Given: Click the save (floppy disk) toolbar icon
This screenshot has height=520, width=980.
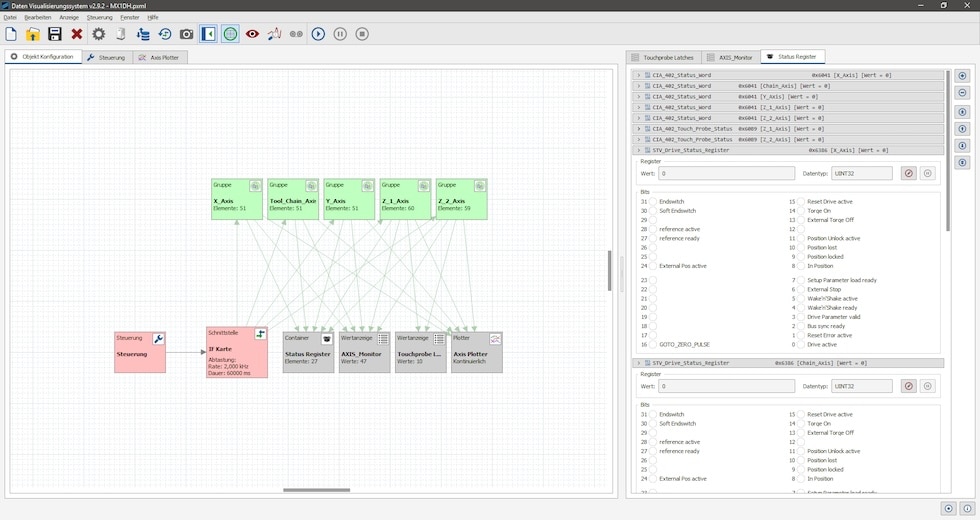Looking at the screenshot, I should pyautogui.click(x=55, y=34).
